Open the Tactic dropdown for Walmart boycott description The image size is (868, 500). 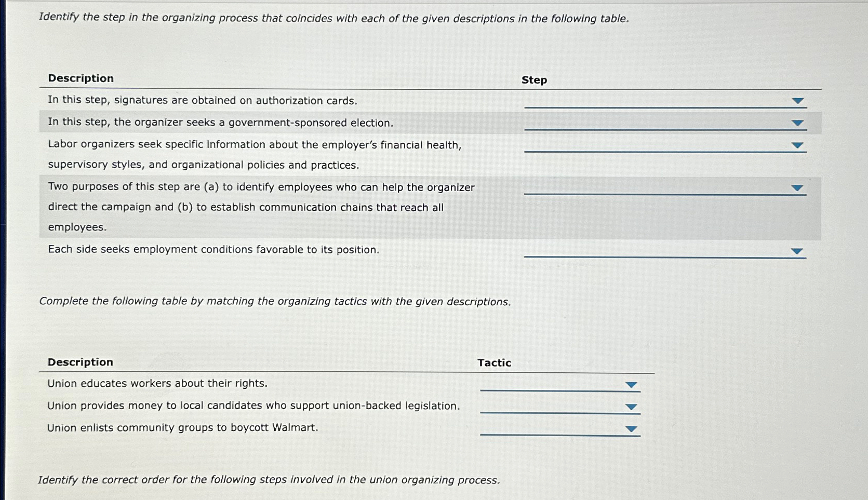pyautogui.click(x=631, y=429)
